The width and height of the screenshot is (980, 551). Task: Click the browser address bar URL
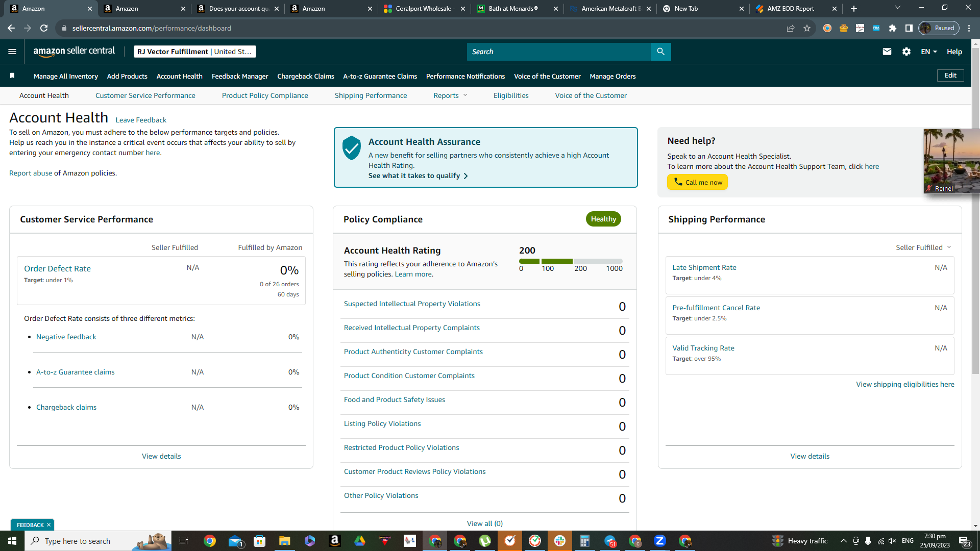click(152, 28)
